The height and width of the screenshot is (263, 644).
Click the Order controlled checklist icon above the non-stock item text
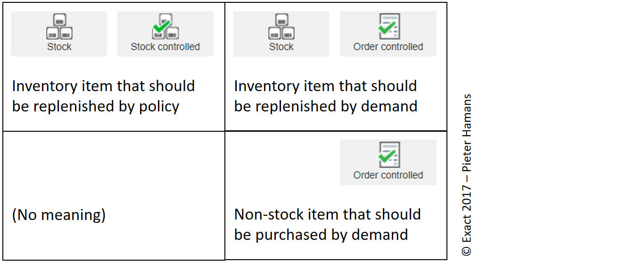click(x=388, y=155)
